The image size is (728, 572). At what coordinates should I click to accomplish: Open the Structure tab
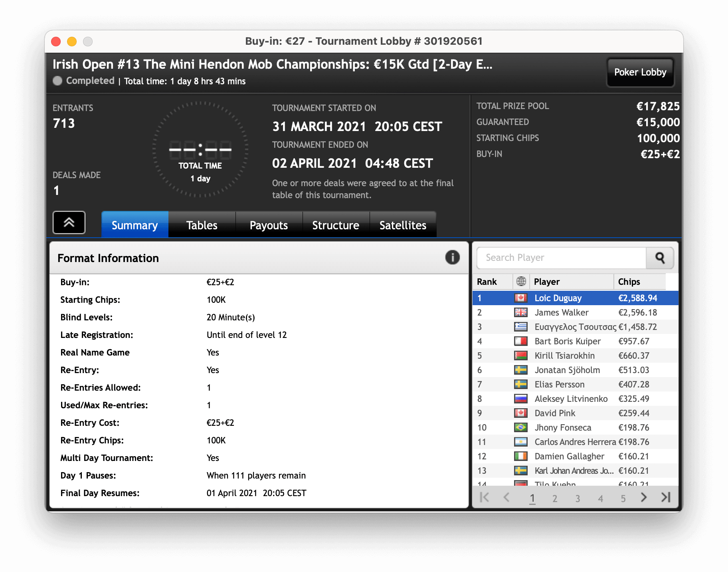pos(336,225)
